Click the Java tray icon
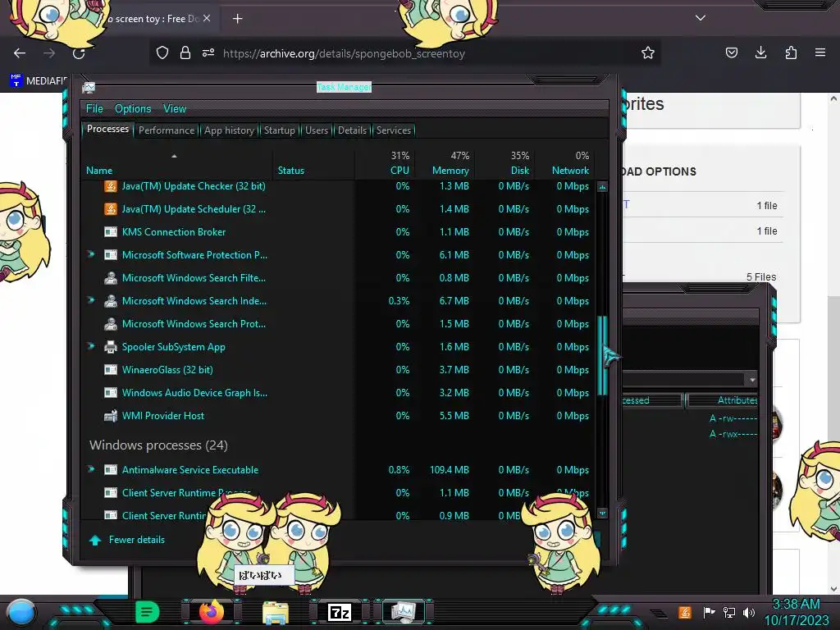Image resolution: width=840 pixels, height=630 pixels. [x=684, y=612]
